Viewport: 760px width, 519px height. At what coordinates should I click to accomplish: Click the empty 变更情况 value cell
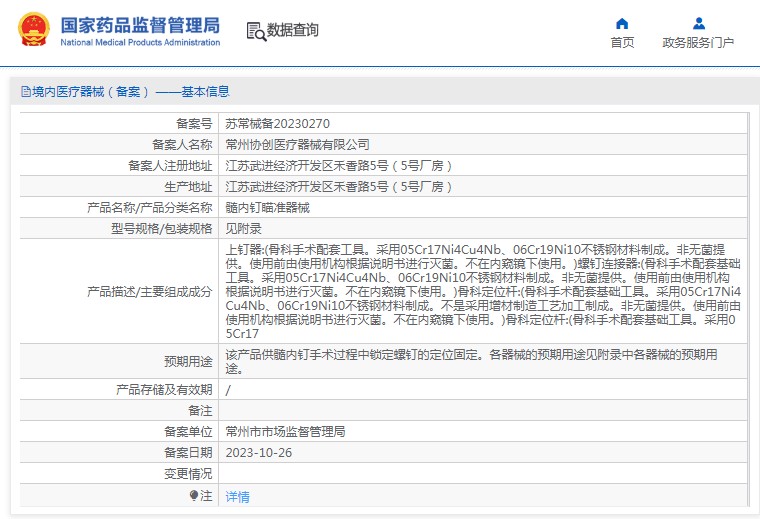click(x=483, y=473)
